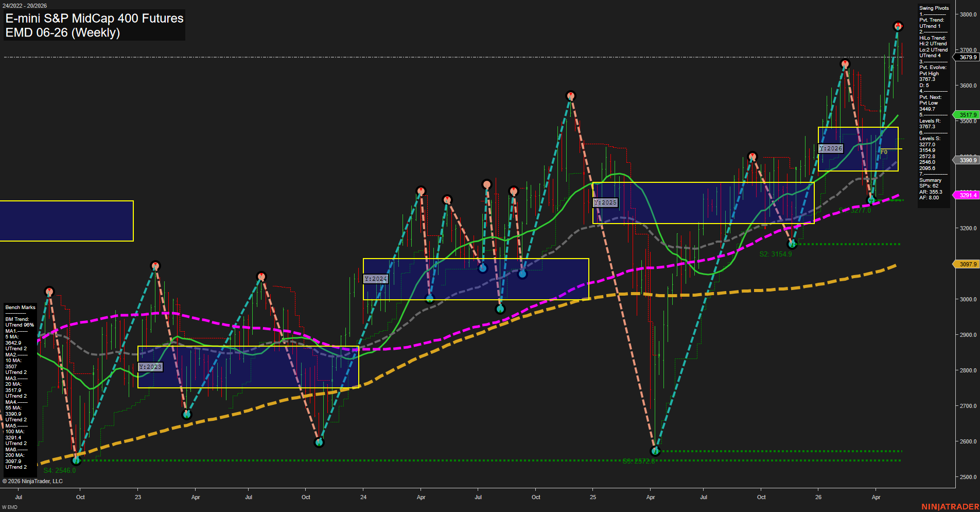
Task: Click the March 2023 swing low pivot marker
Action: click(187, 415)
